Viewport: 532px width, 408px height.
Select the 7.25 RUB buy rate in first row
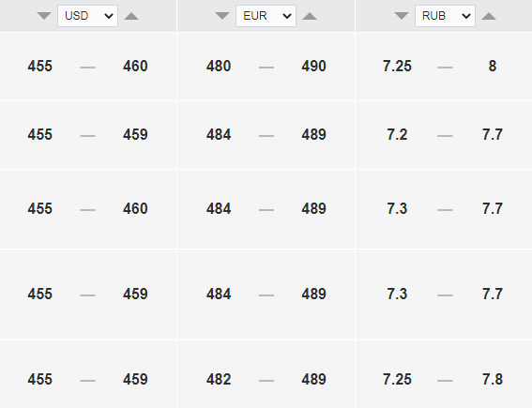[x=397, y=67]
